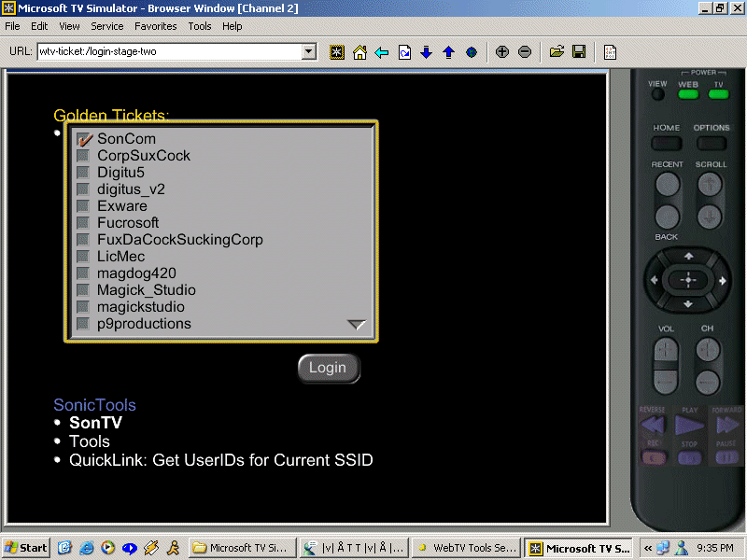This screenshot has height=560, width=747.
Task: Enable the magdog420 ticket checkbox
Action: tap(83, 273)
